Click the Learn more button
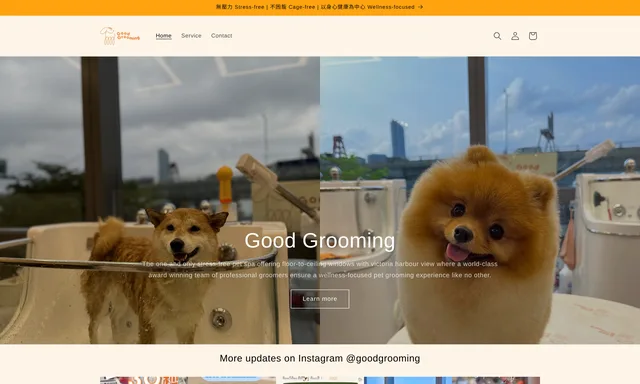The width and height of the screenshot is (640, 384). 320,299
